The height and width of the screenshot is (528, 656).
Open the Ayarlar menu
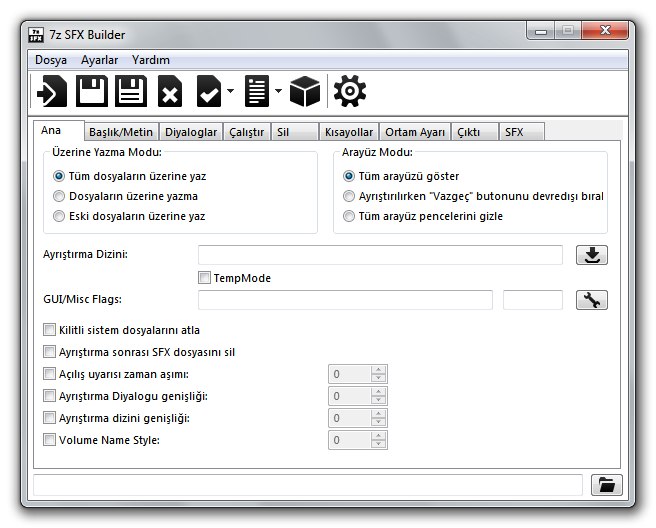(99, 60)
